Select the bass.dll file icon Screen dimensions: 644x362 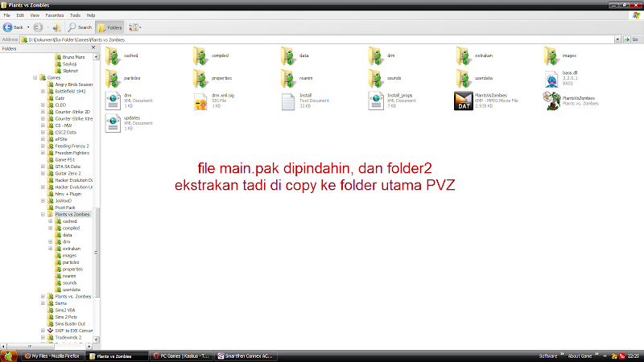pyautogui.click(x=551, y=79)
